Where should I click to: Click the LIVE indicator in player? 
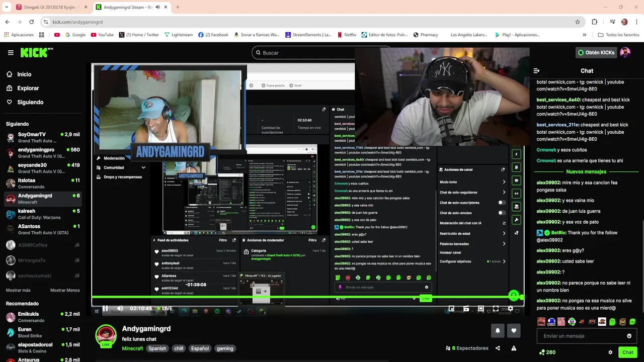point(165,308)
